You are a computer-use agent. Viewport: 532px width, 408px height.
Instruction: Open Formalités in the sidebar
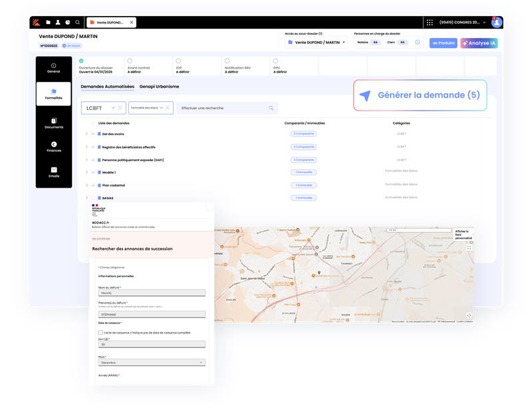click(54, 94)
